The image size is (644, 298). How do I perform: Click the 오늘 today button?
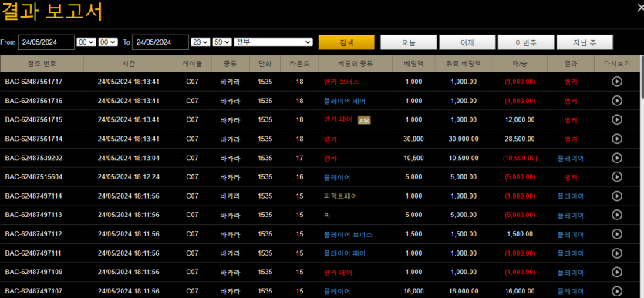tap(408, 42)
